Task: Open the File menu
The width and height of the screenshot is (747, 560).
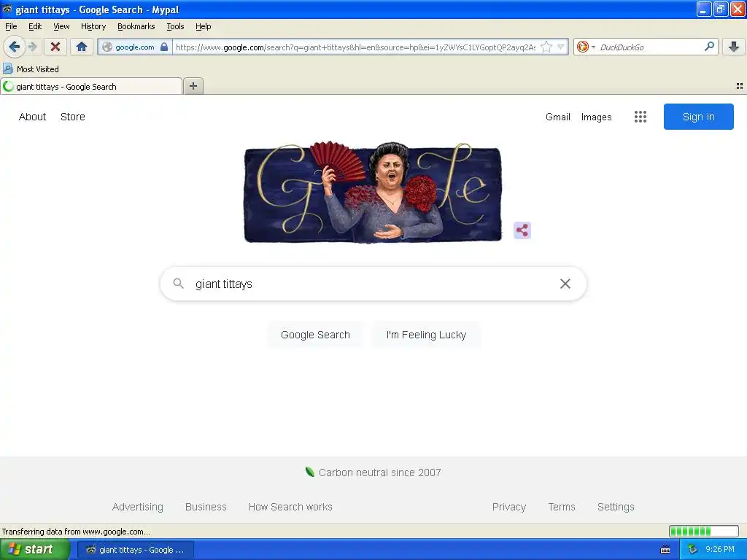Action: [x=11, y=26]
